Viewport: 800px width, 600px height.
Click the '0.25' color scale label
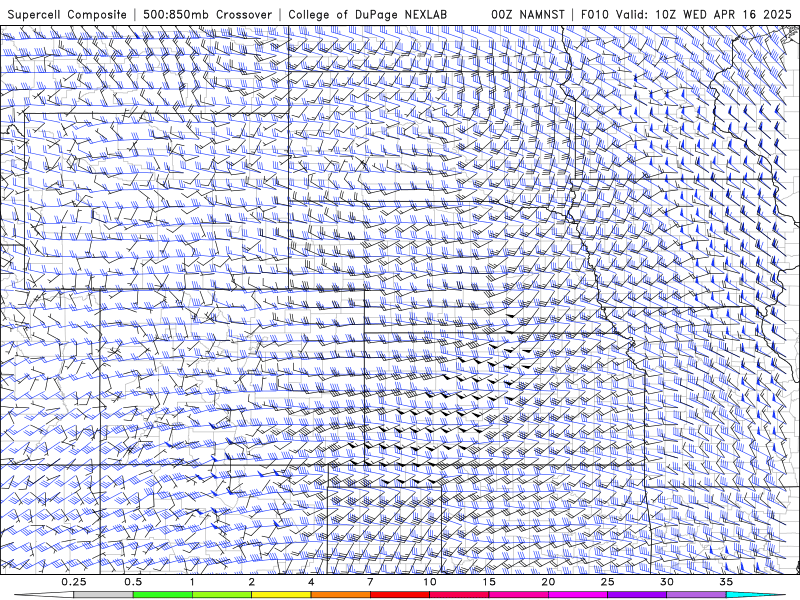pos(74,582)
